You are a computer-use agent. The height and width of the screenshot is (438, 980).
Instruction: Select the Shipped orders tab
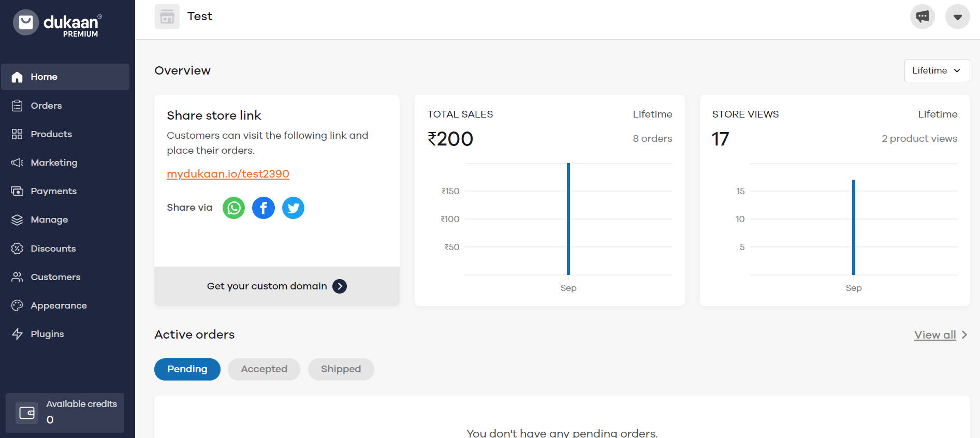pyautogui.click(x=341, y=369)
